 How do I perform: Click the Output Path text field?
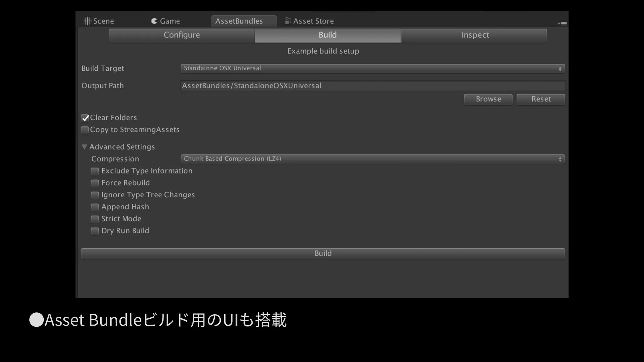(x=372, y=86)
